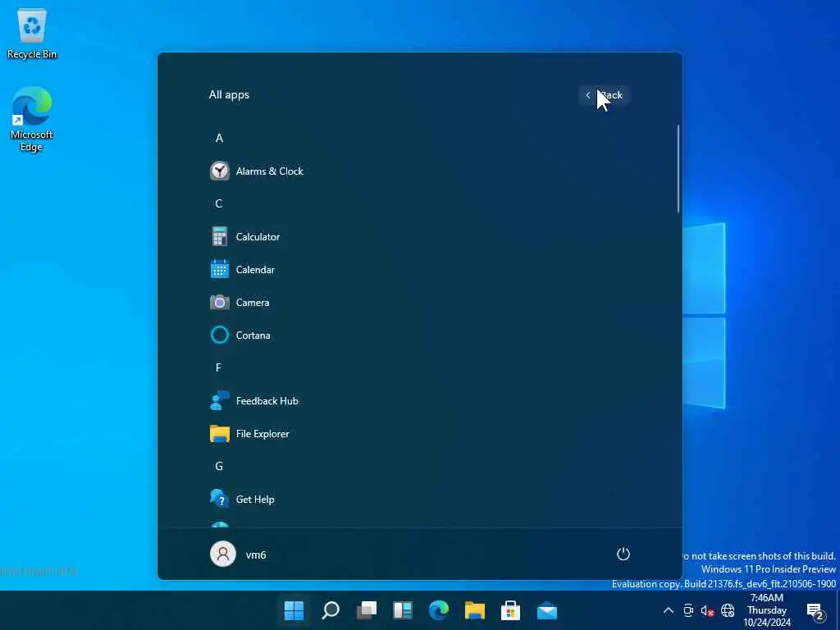Viewport: 840px width, 630px height.
Task: Open Widgets panel from taskbar
Action: tap(403, 610)
